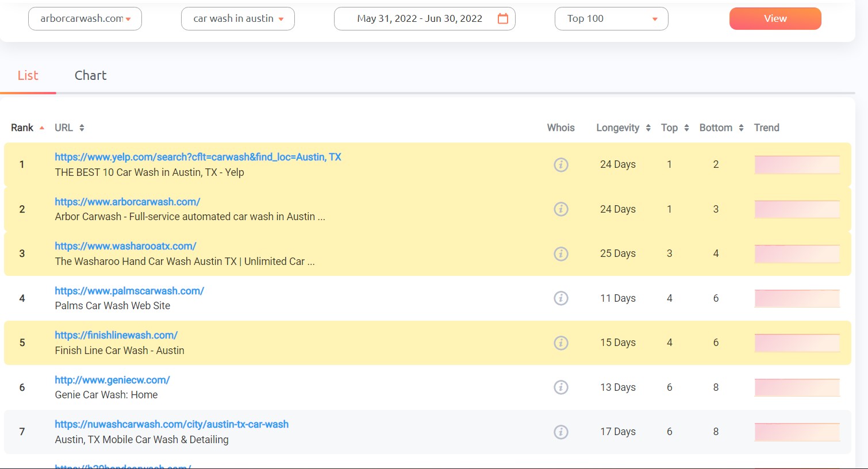Screen dimensions: 868x469
Task: Sort the URL column using its sort arrows
Action: (x=82, y=128)
